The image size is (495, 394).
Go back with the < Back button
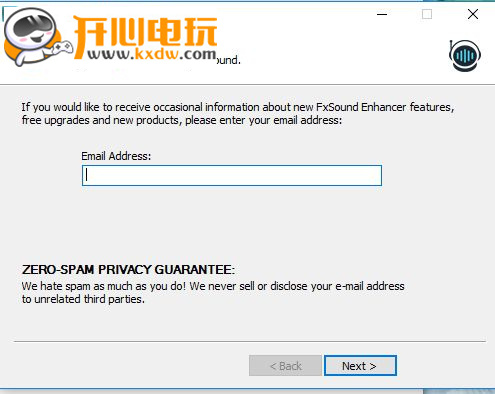click(x=285, y=366)
